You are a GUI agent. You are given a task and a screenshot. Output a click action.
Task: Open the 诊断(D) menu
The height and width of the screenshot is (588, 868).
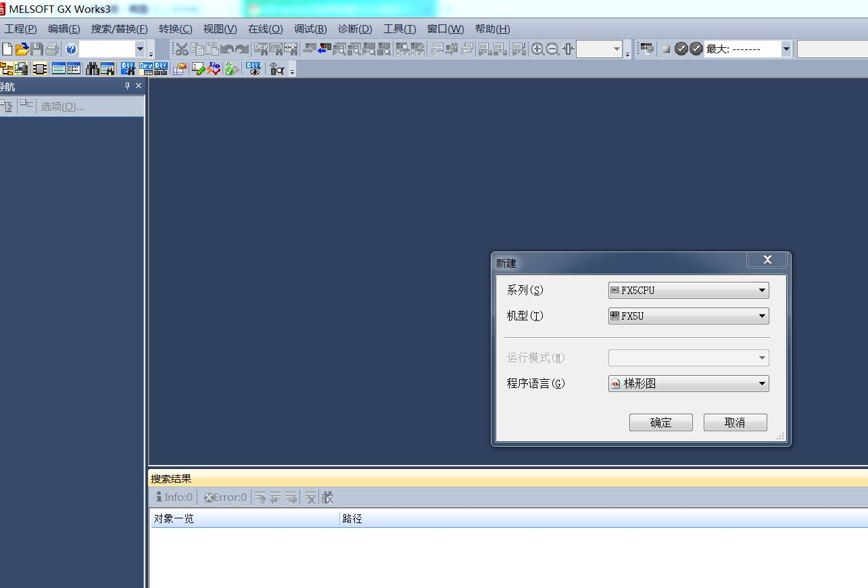point(355,29)
